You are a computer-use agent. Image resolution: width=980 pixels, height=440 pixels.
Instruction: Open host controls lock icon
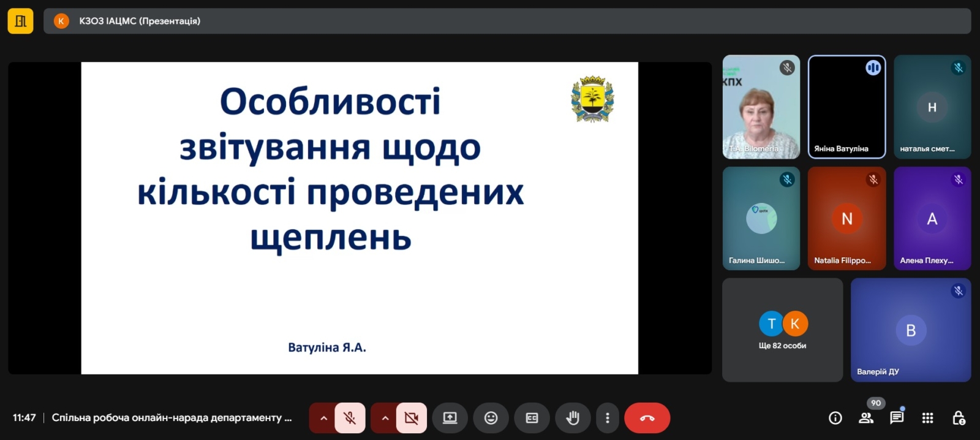pos(959,418)
